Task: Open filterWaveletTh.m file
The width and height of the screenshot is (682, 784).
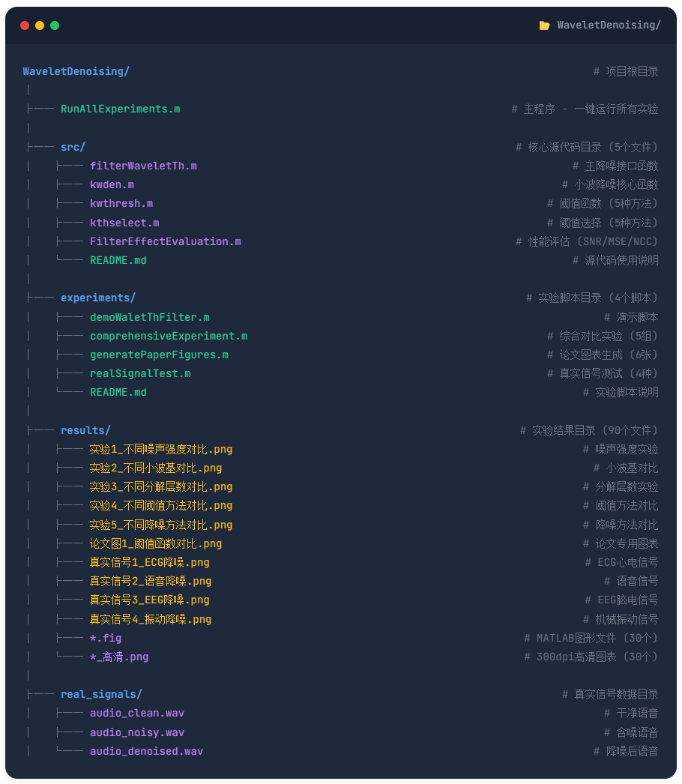Action: pos(143,166)
